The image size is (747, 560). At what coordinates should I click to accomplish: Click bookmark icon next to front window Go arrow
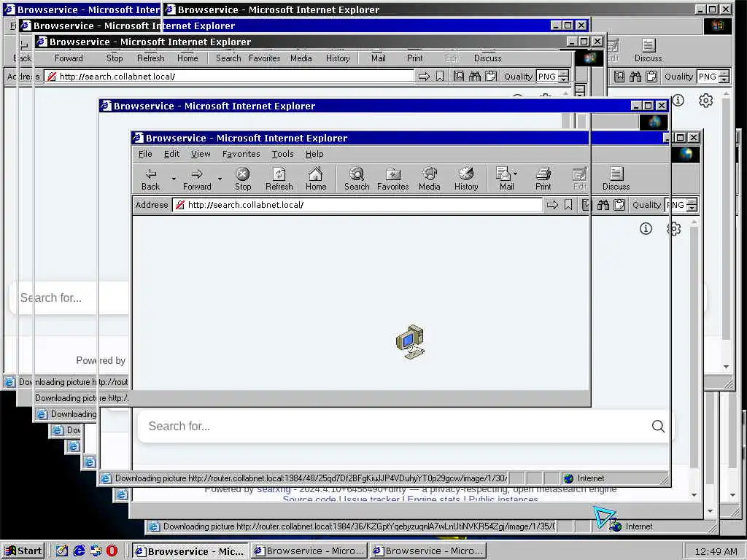coord(568,205)
